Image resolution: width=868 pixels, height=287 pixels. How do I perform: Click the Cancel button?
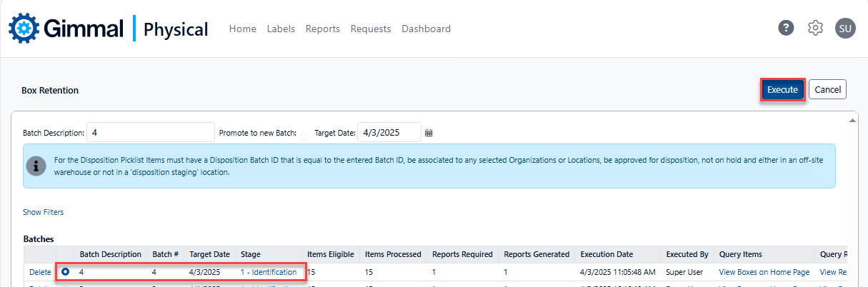click(x=827, y=90)
